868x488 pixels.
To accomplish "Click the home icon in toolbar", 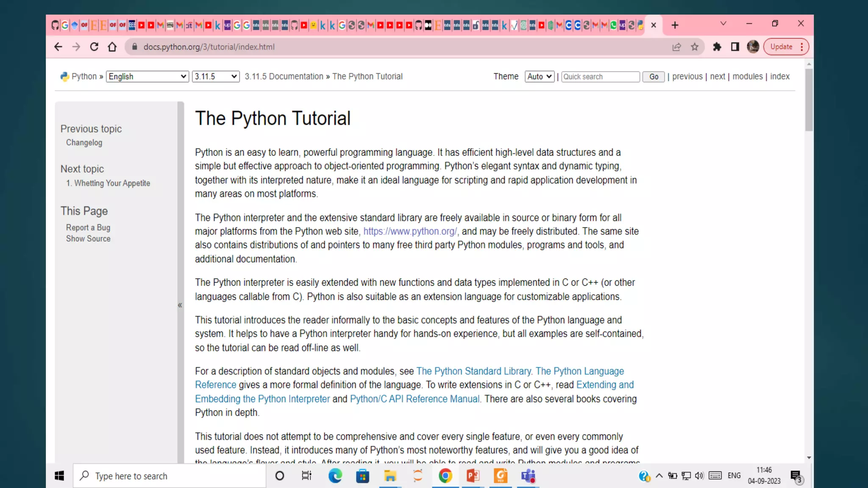I will coord(112,47).
